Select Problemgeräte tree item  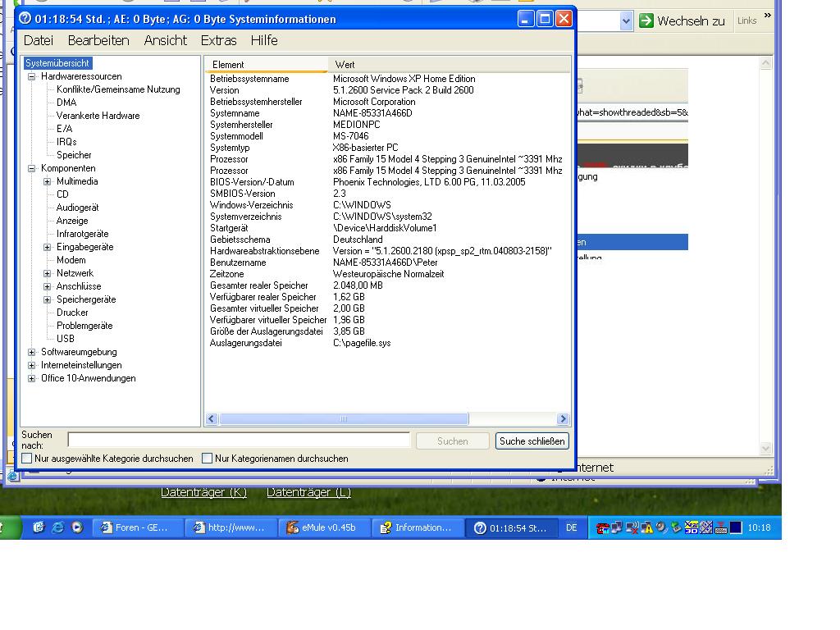84,326
